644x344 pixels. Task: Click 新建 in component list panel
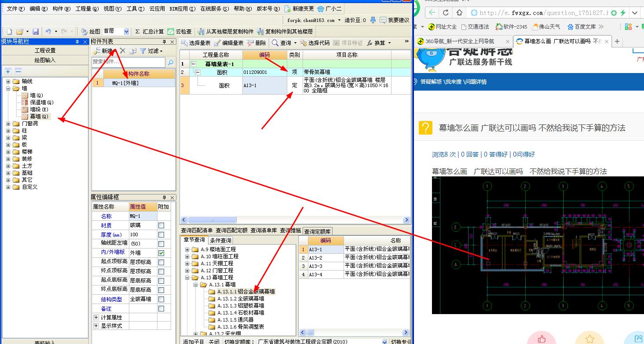(x=103, y=51)
